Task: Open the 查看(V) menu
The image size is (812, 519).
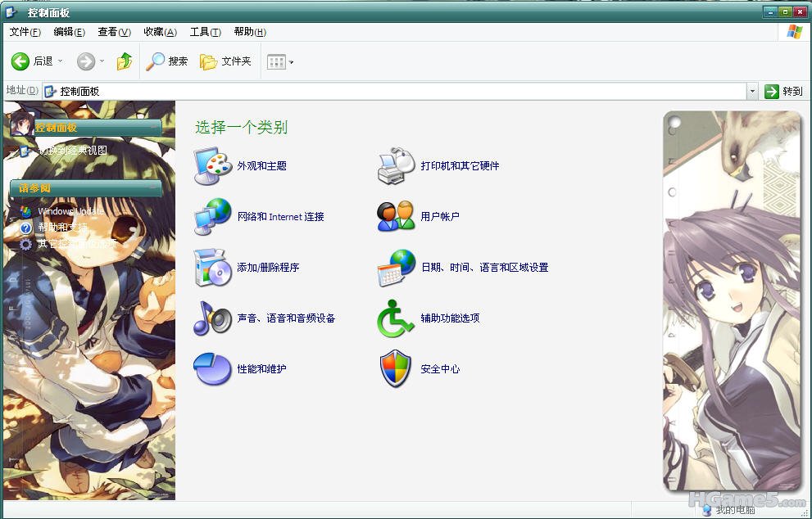Action: tap(114, 32)
